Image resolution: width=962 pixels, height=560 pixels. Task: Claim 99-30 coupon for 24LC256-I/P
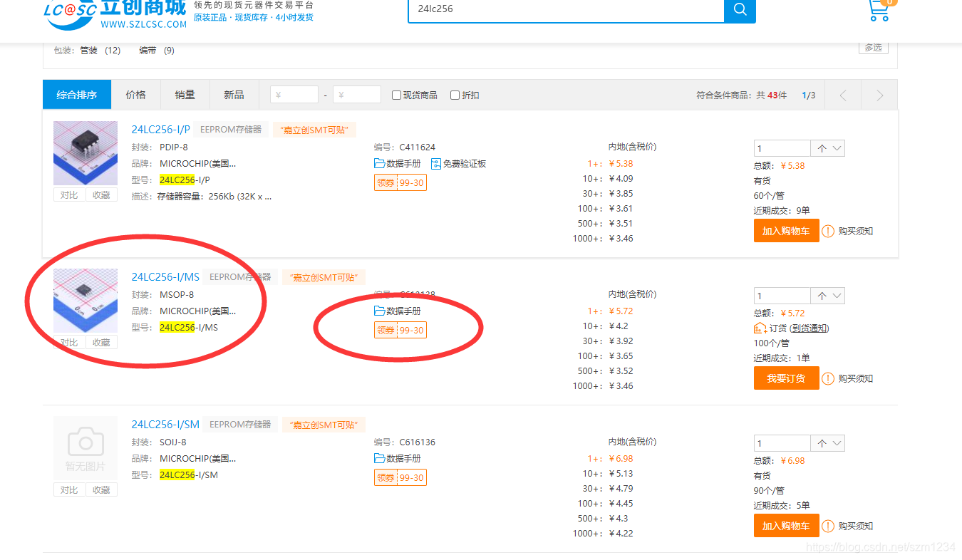400,183
